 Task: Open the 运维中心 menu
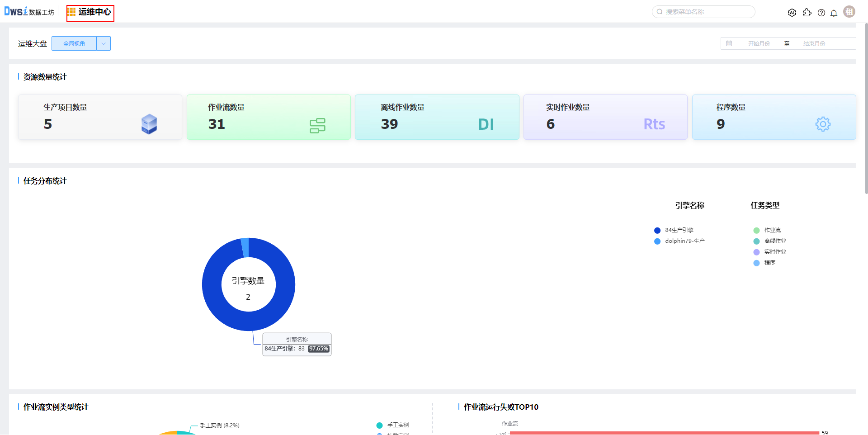(x=90, y=12)
